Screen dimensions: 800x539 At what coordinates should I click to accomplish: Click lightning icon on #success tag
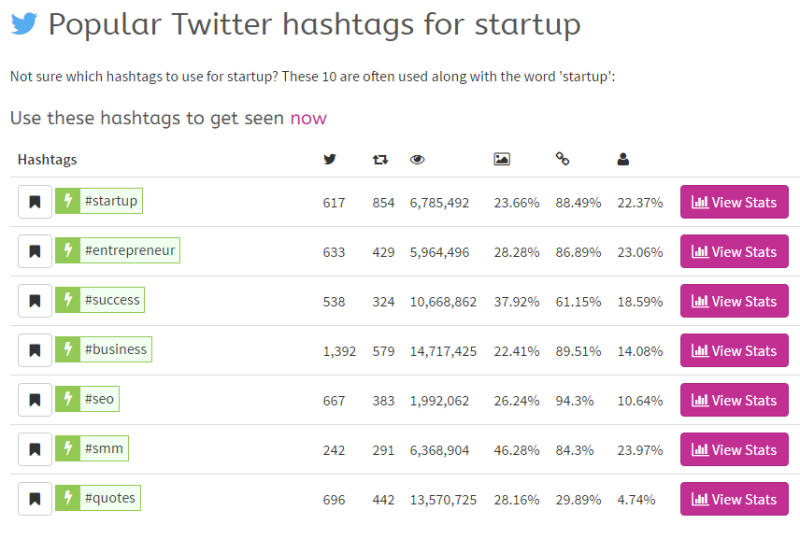[x=68, y=300]
